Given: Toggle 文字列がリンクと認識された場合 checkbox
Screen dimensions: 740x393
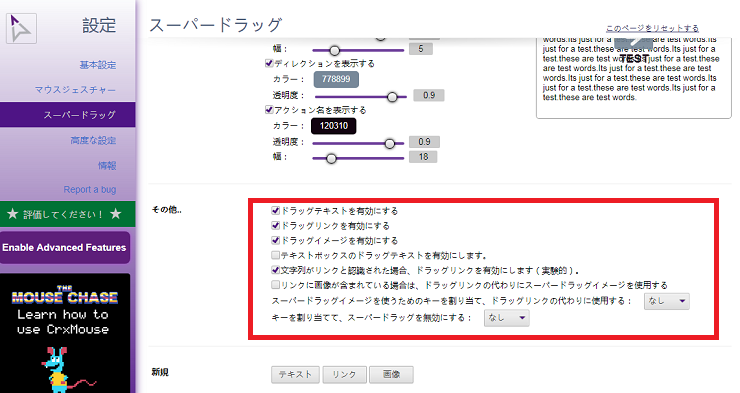Looking at the screenshot, I should 276,270.
